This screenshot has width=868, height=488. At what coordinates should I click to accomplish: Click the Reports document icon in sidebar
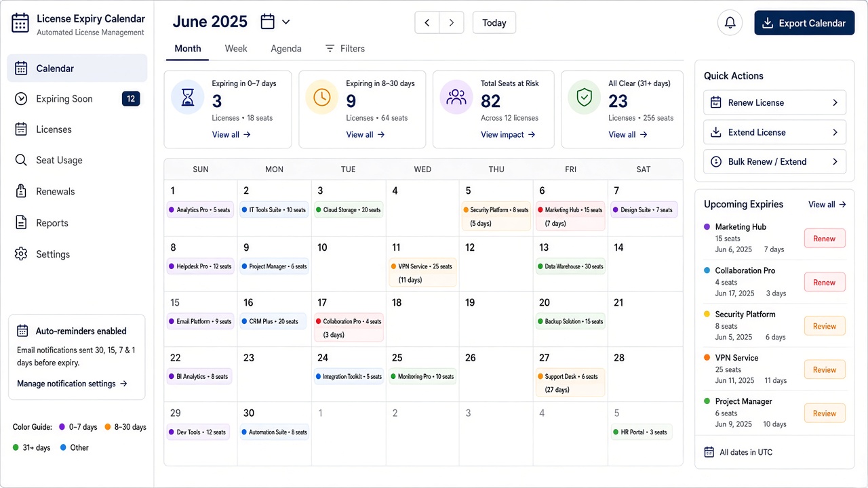[x=21, y=223]
